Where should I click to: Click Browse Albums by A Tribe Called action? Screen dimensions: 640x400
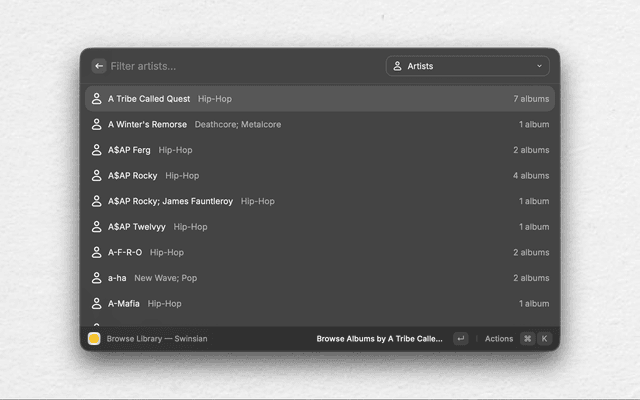click(x=379, y=338)
